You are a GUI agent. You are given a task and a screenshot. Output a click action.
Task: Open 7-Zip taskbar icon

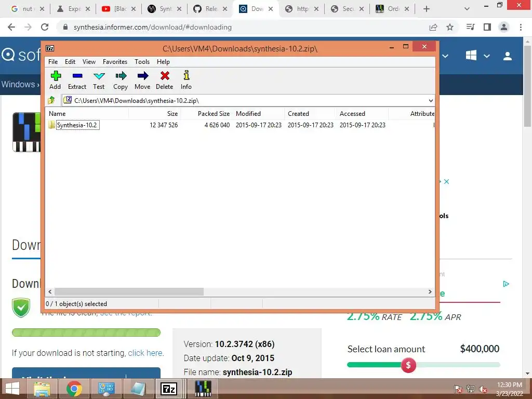pyautogui.click(x=169, y=389)
